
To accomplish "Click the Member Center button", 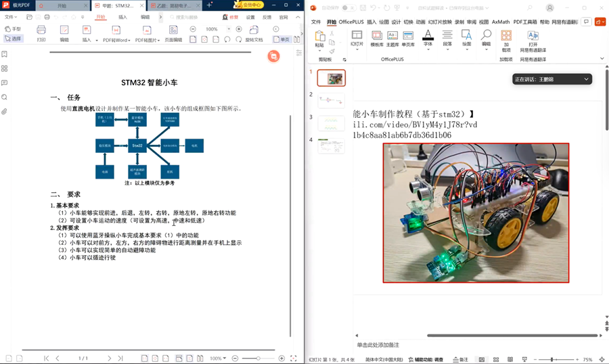I will pos(249,5).
